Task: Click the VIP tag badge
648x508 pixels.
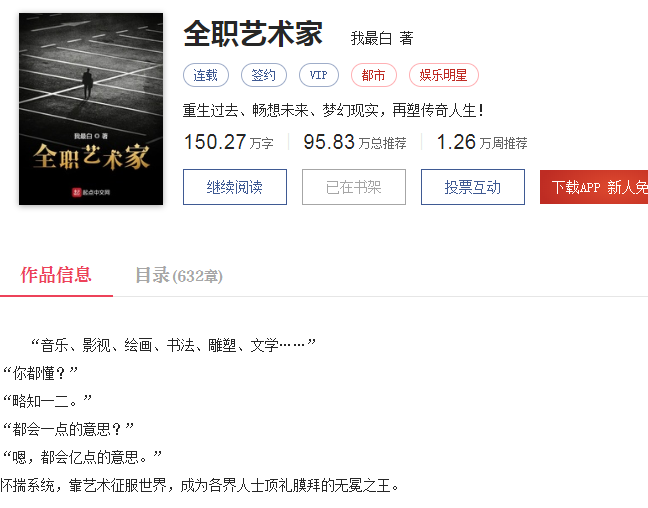Action: pos(319,75)
